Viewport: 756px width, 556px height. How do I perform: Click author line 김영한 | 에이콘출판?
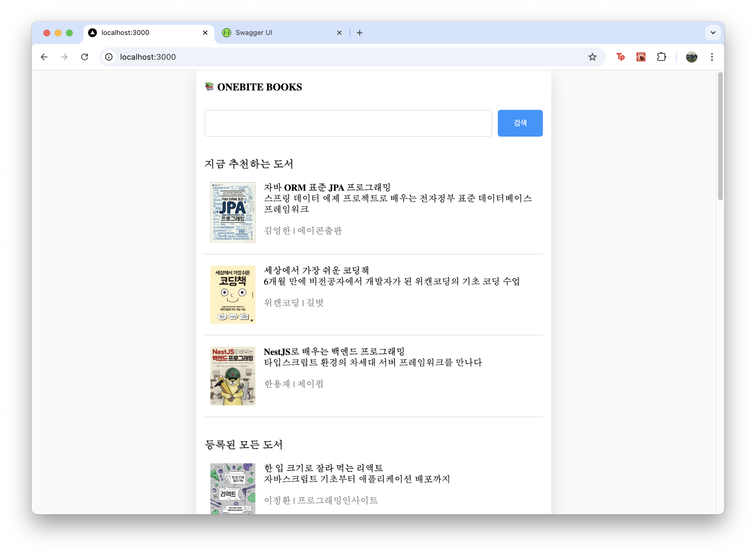[303, 231]
